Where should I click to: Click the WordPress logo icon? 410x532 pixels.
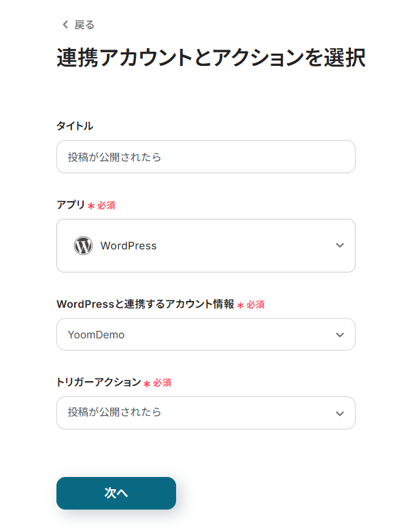coord(83,246)
